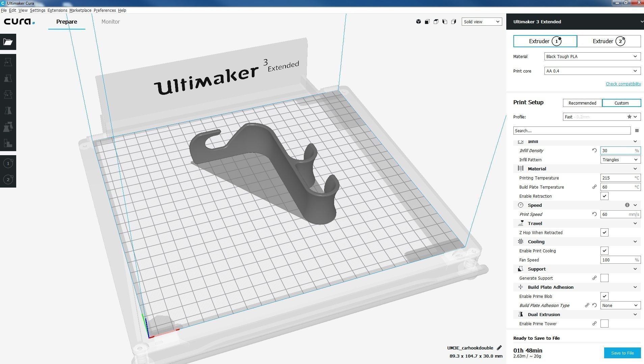644x364 pixels.
Task: Switch camera to right side view icon
Action: tap(454, 22)
